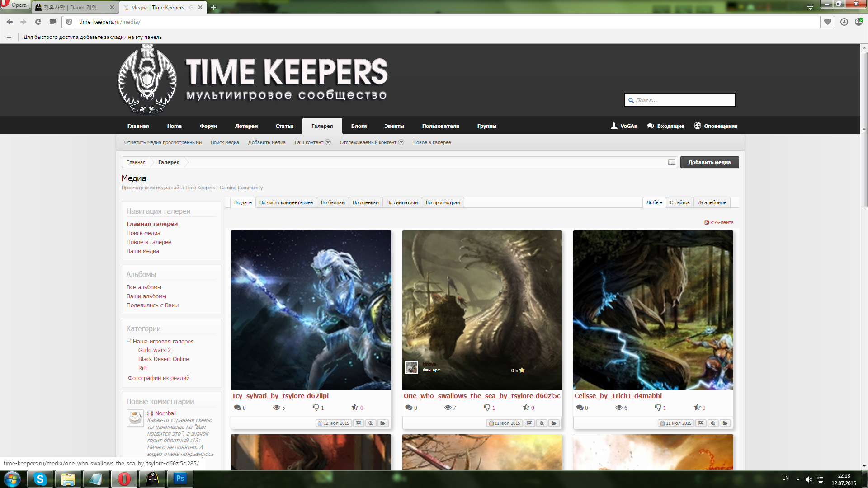Open the Opera Speed Dial grid icon

[52, 22]
